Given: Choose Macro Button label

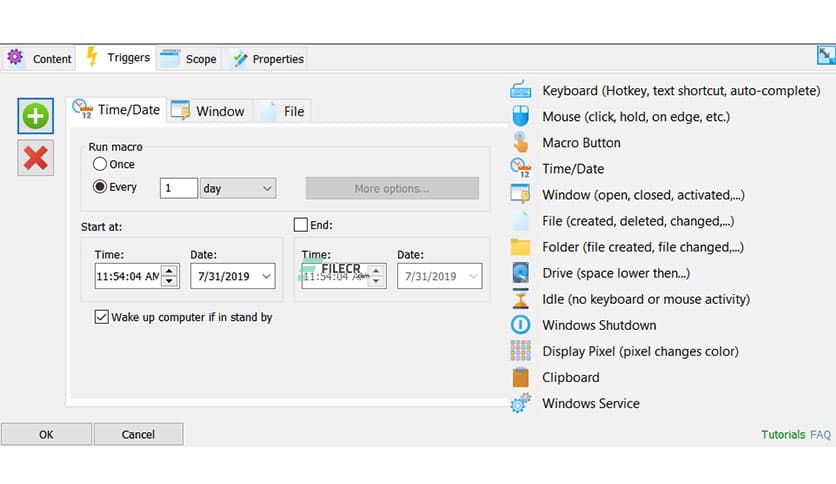Looking at the screenshot, I should pos(581,143).
